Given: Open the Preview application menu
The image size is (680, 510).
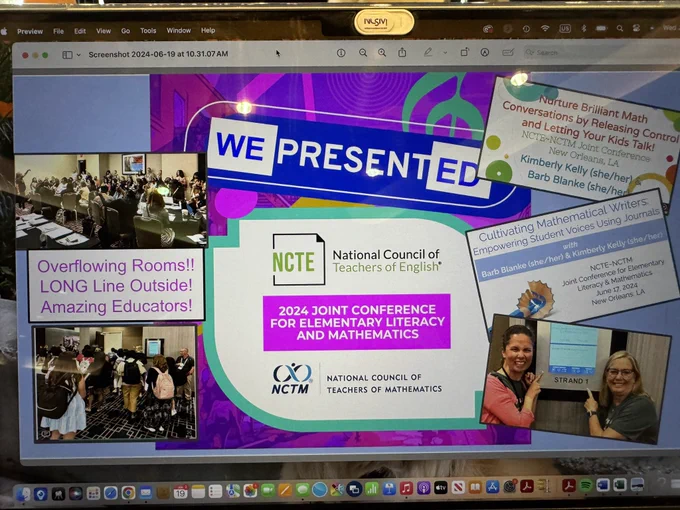Looking at the screenshot, I should coord(30,31).
